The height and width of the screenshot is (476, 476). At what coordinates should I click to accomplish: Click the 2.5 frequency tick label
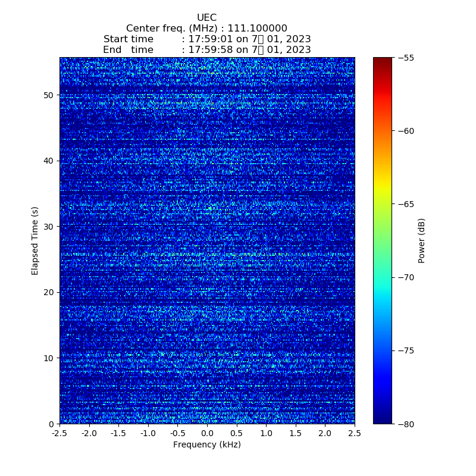click(355, 433)
